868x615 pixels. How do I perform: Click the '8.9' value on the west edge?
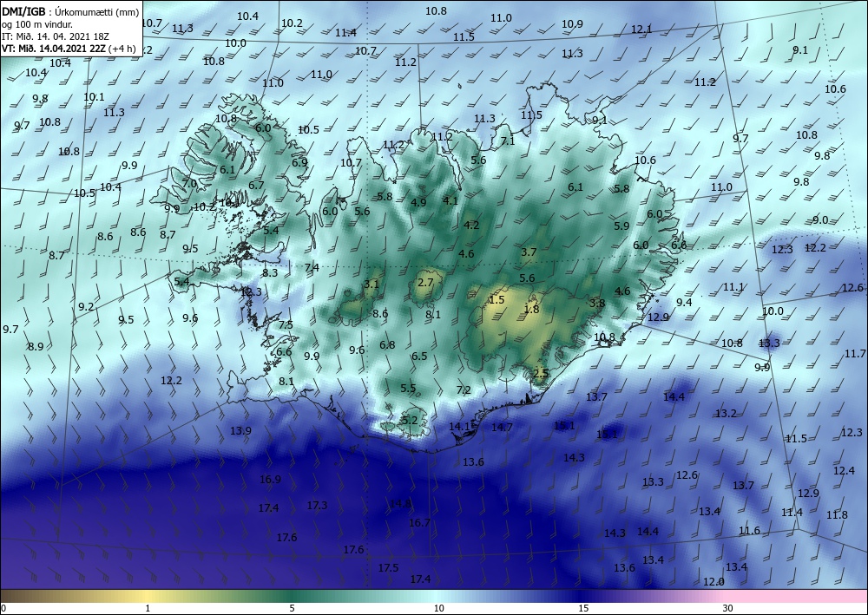point(36,347)
